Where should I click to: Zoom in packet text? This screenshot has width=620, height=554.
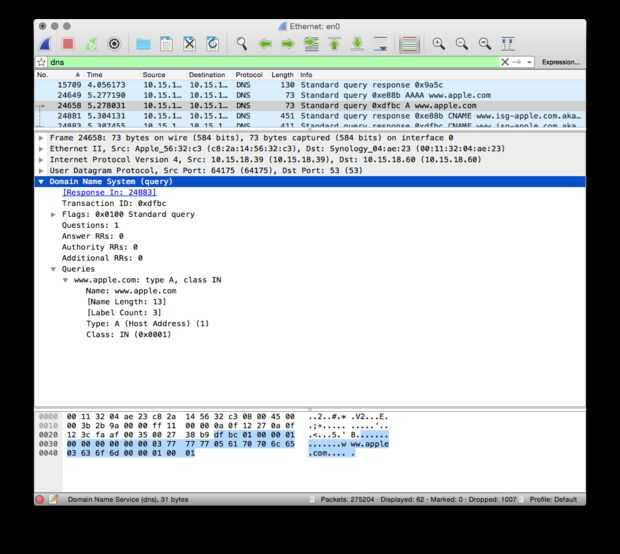pyautogui.click(x=439, y=43)
